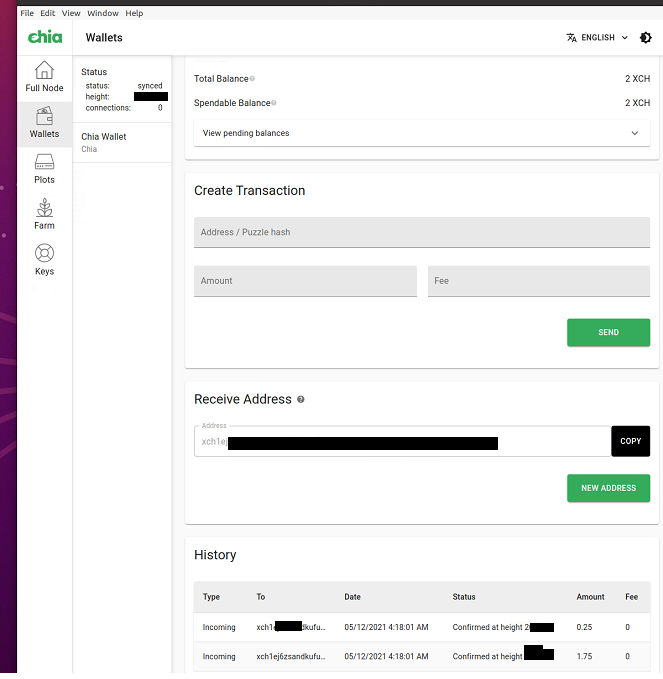Viewport: 663px width, 679px height.
Task: Click Total Balance help tooltip icon
Action: coord(252,79)
